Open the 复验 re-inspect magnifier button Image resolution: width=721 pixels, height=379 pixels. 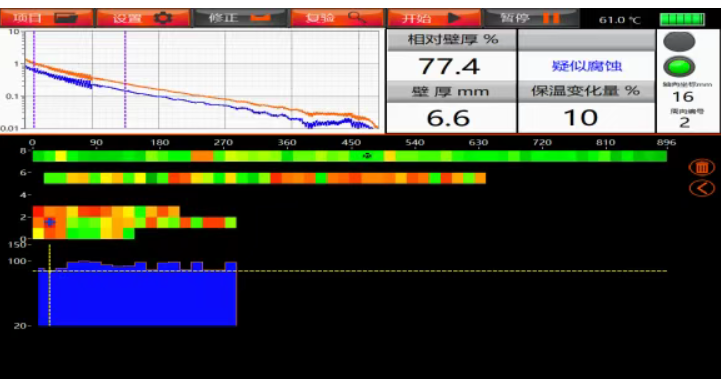[x=336, y=18]
